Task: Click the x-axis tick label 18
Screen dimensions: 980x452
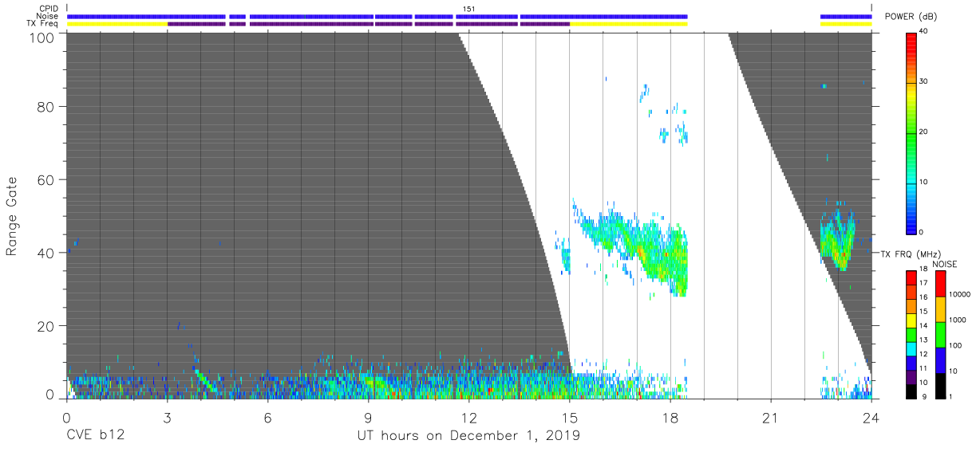Action: click(670, 418)
